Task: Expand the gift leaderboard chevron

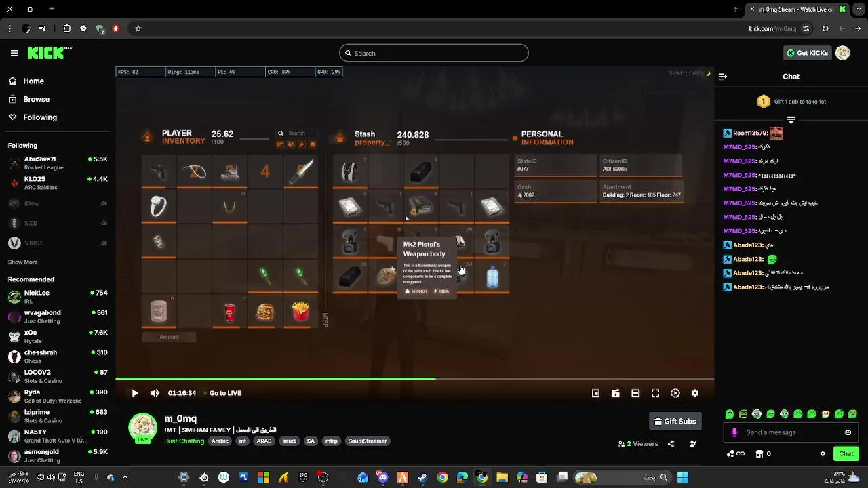Action: pos(791,120)
